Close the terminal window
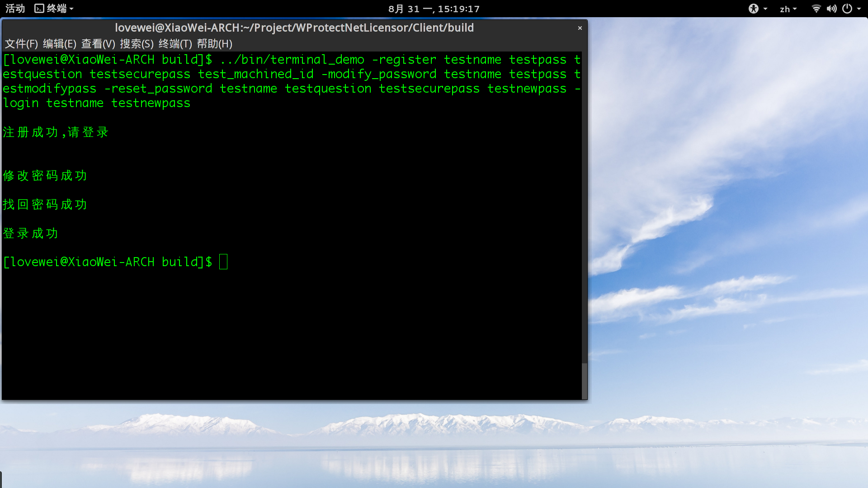 [x=580, y=28]
